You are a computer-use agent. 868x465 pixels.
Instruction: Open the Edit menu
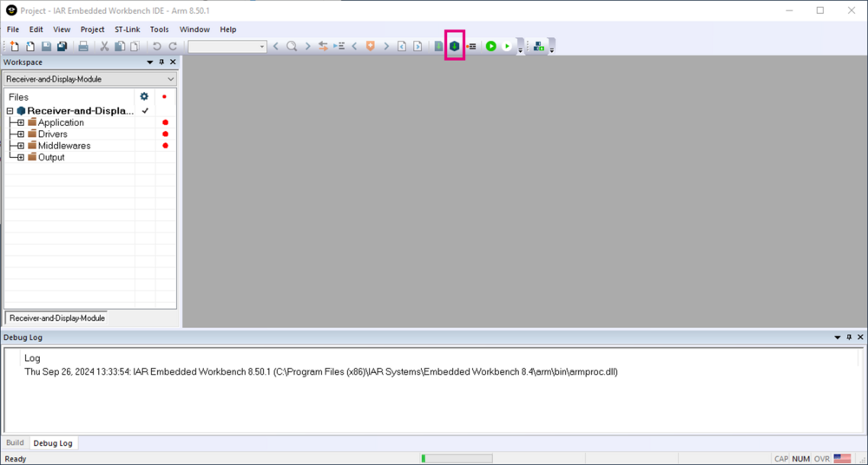[36, 29]
